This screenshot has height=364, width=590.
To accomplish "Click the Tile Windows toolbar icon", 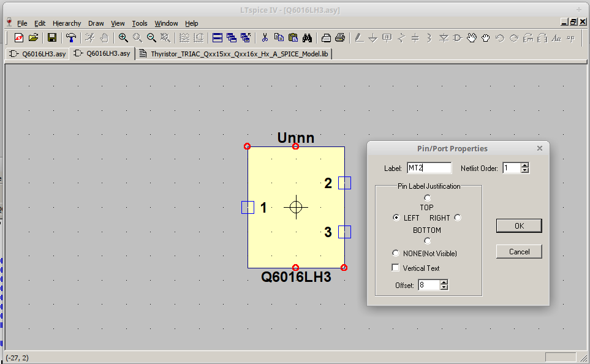I will [x=217, y=38].
